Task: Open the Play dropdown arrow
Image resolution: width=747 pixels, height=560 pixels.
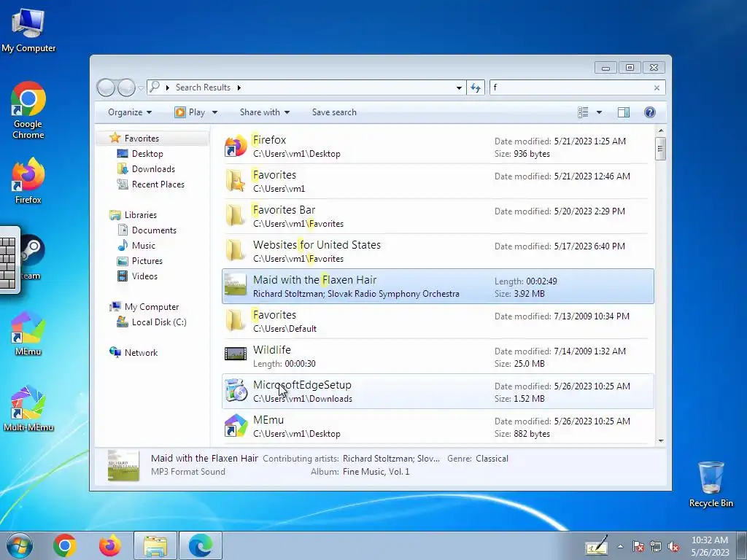Action: [214, 112]
